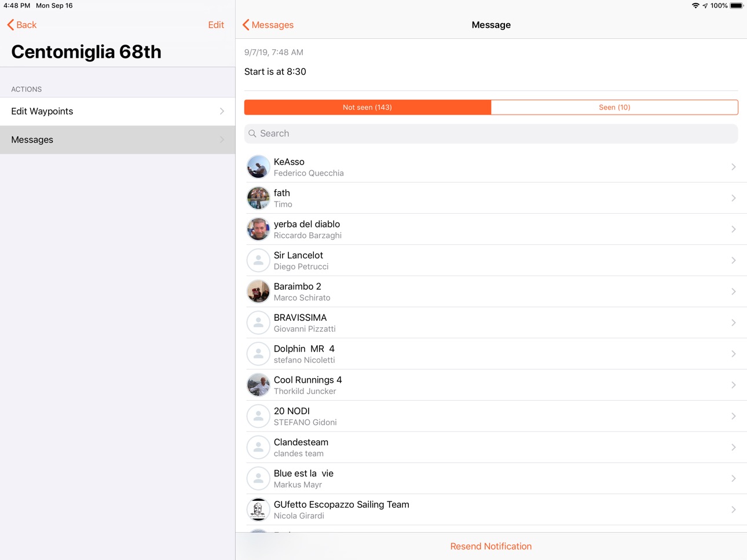
Task: Tap magnifier icon in Search field
Action: click(x=252, y=134)
